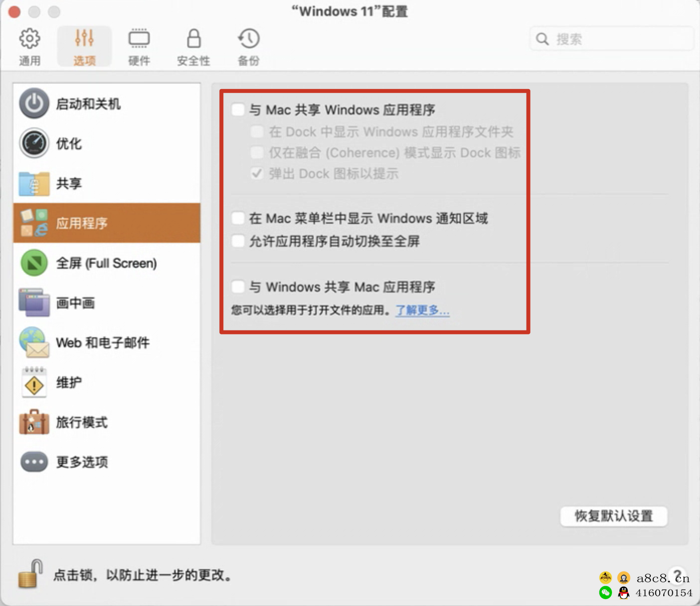Enable 在 Mac 菜单栏中显示 Windows 通知区域 checkbox
Viewport: 700px width, 606px height.
tap(238, 218)
